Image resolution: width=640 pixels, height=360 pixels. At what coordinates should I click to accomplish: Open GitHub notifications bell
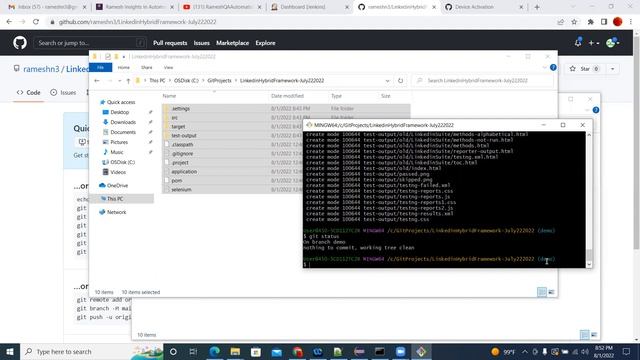578,42
